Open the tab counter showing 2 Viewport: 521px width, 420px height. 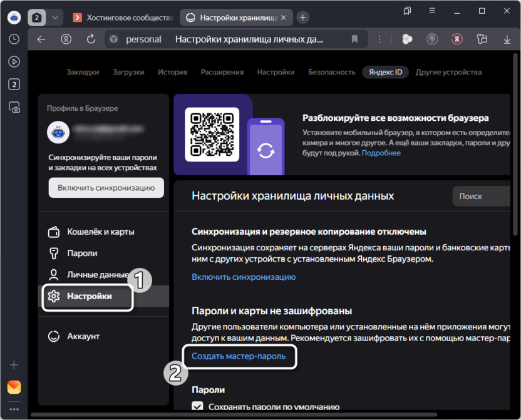(x=36, y=18)
